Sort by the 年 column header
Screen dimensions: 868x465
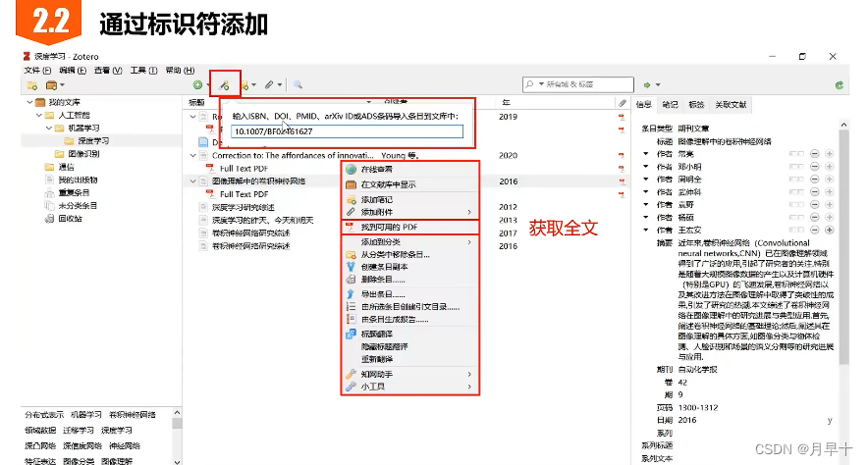tap(506, 102)
